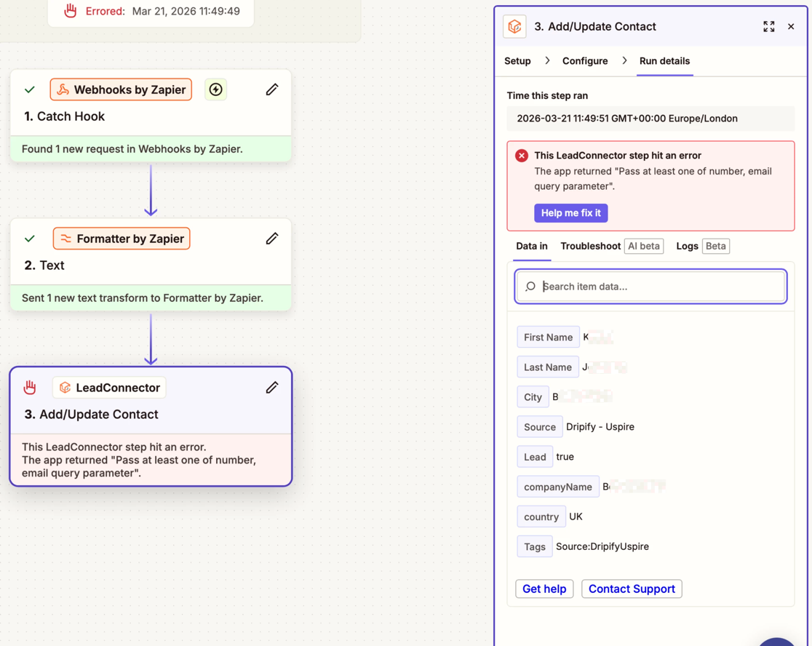Expand the step panel to fullscreen
Screen dimensions: 812x646
(x=768, y=27)
